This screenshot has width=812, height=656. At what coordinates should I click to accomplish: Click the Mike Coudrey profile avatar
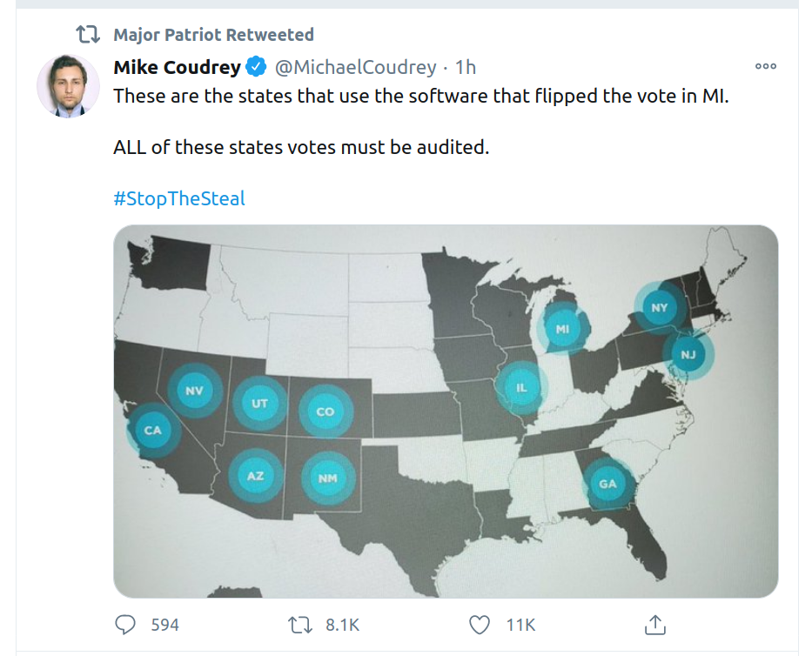point(67,86)
